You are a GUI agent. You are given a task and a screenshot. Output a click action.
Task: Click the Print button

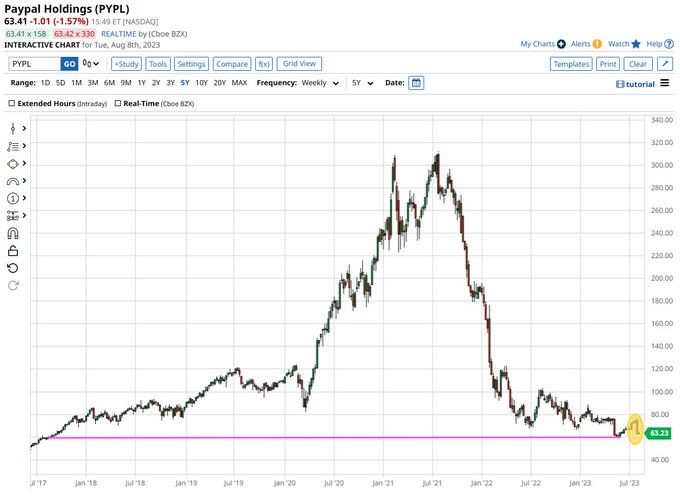pyautogui.click(x=608, y=64)
